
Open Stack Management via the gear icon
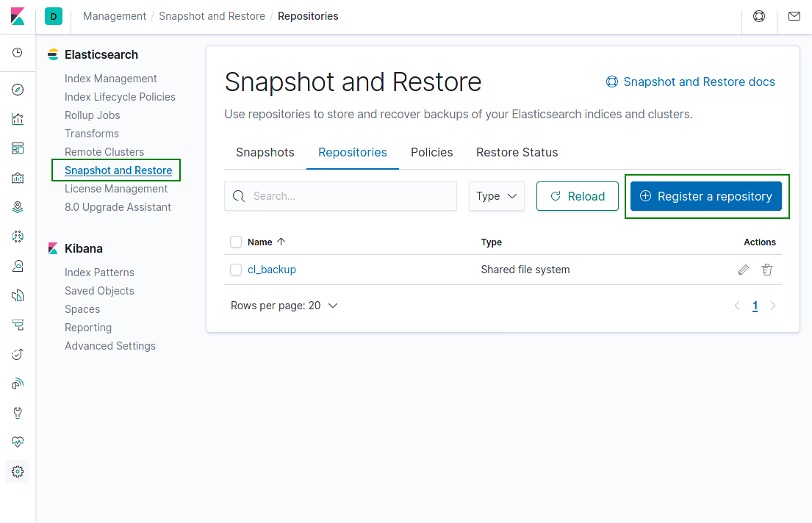pyautogui.click(x=18, y=471)
